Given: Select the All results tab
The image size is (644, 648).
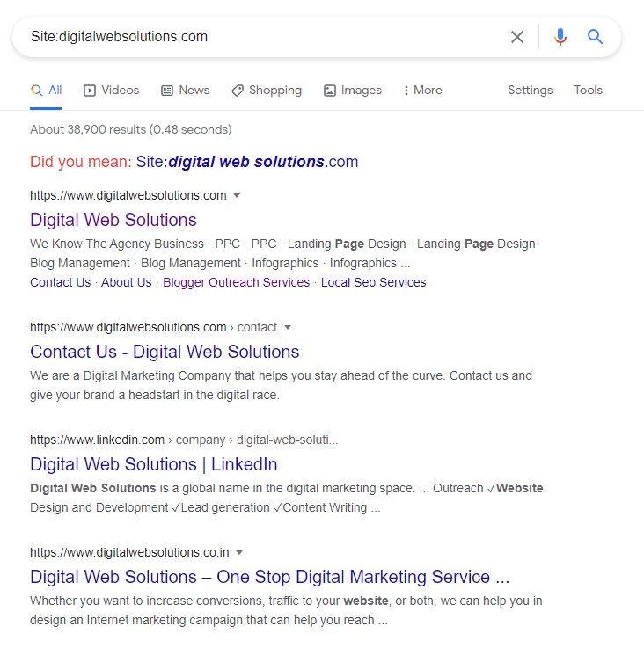Looking at the screenshot, I should tap(46, 90).
